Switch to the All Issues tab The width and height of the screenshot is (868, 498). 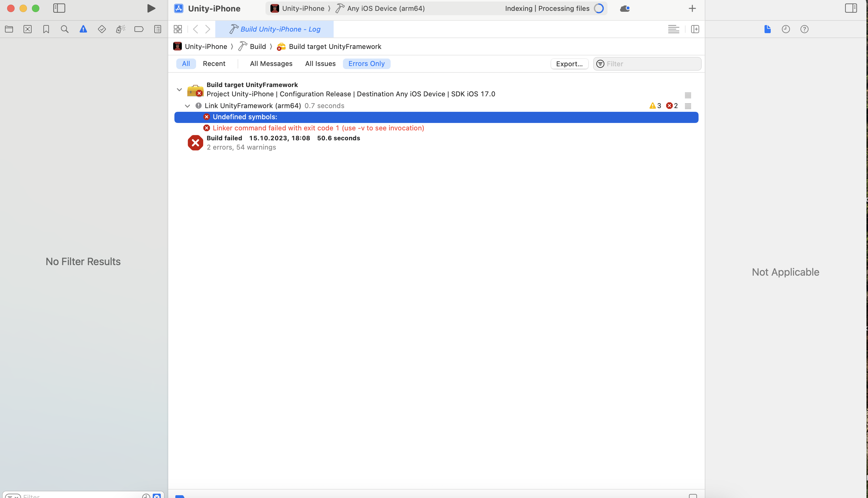[320, 63]
